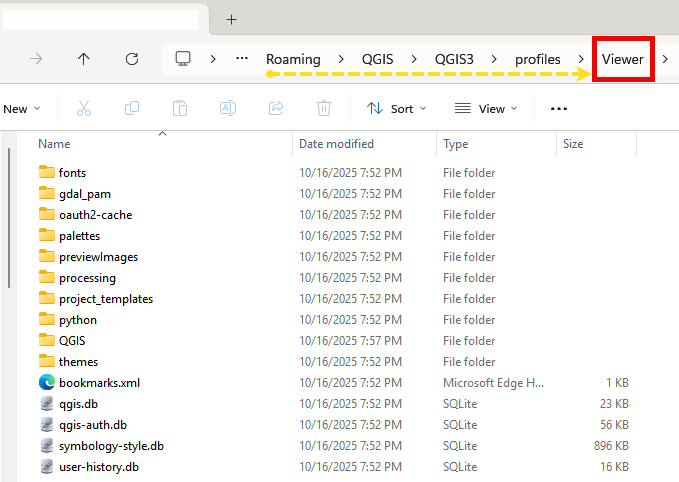Viewport: 679px width, 482px height.
Task: Navigate to QGIS in address breadcrumb
Action: click(378, 59)
